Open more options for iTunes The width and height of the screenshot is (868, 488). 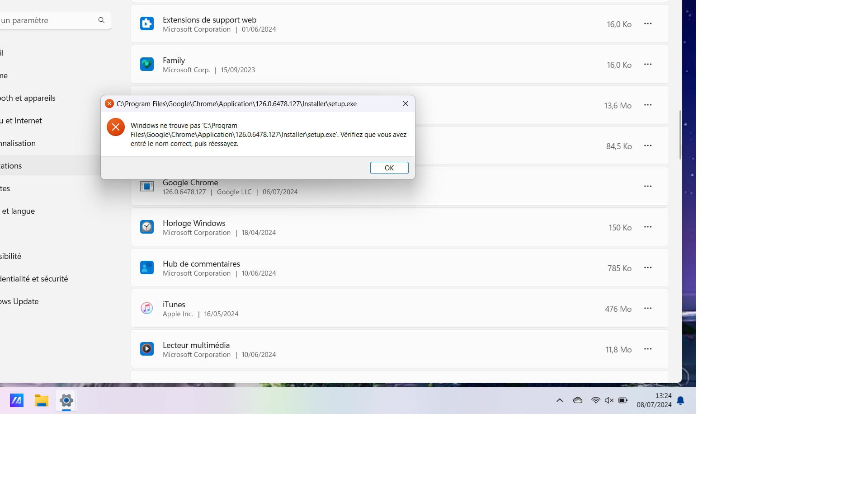648,308
